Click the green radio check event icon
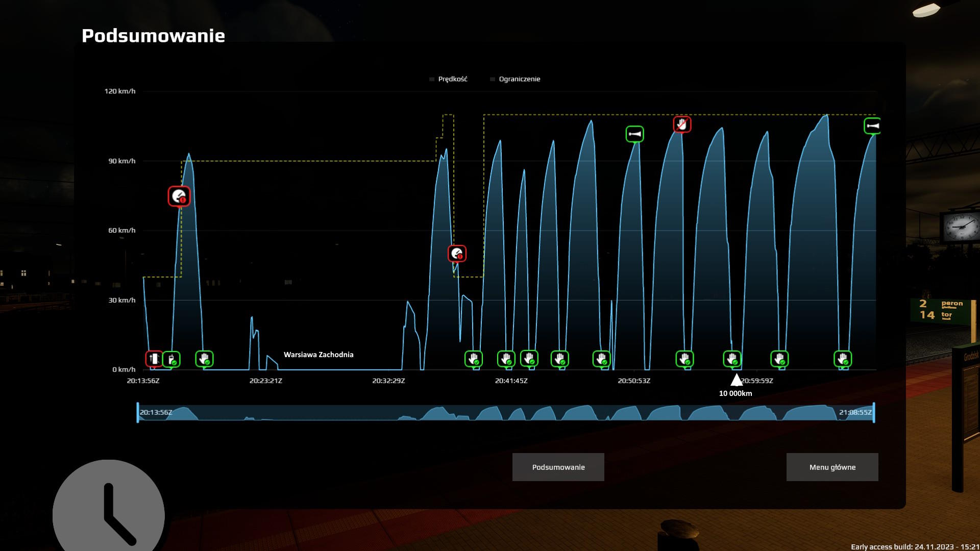The height and width of the screenshot is (551, 980). [171, 359]
